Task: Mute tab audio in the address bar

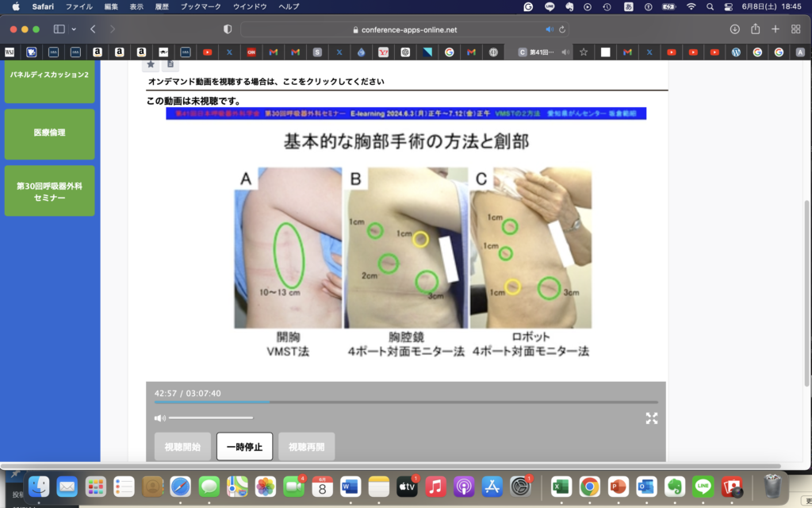Action: [x=549, y=29]
